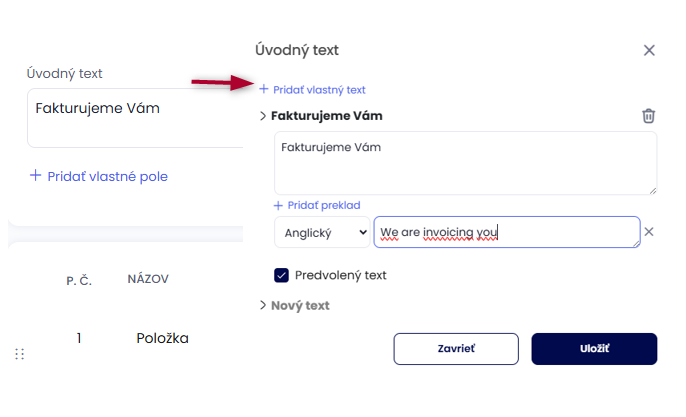Select the Položka item name cell
The image size is (686, 417).
click(162, 338)
